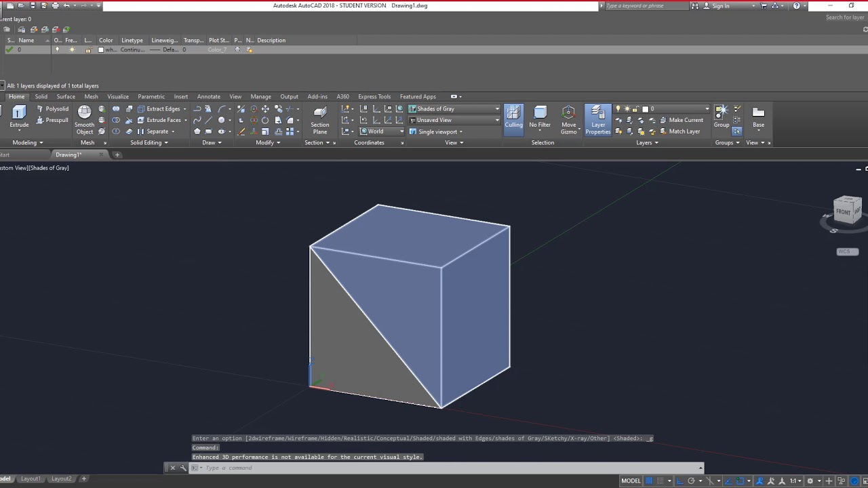Click the ViewCube FRONT face

coord(843,212)
